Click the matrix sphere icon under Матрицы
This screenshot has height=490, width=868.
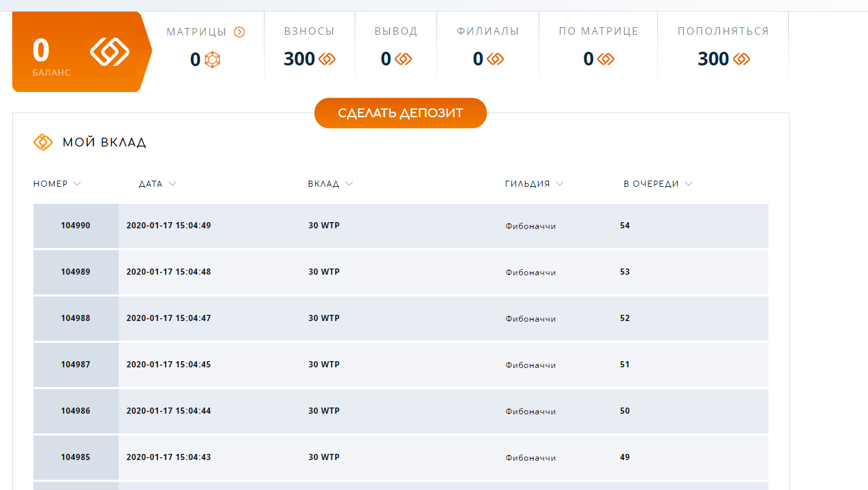pyautogui.click(x=213, y=60)
